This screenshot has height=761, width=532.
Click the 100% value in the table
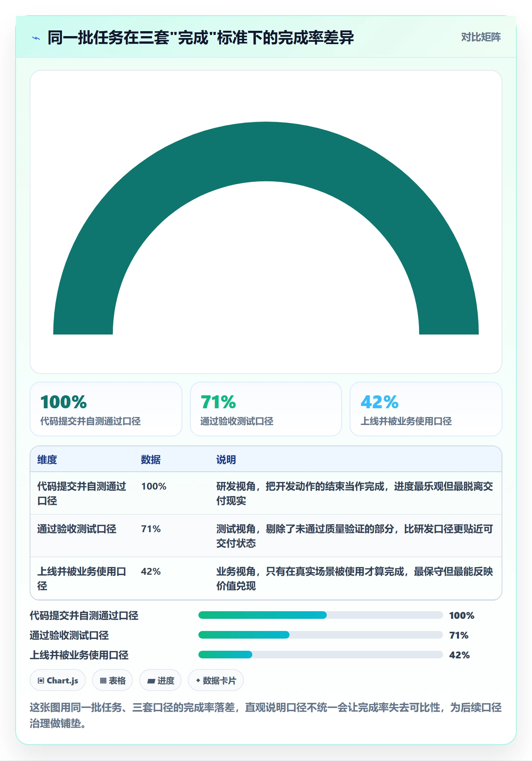pyautogui.click(x=154, y=486)
